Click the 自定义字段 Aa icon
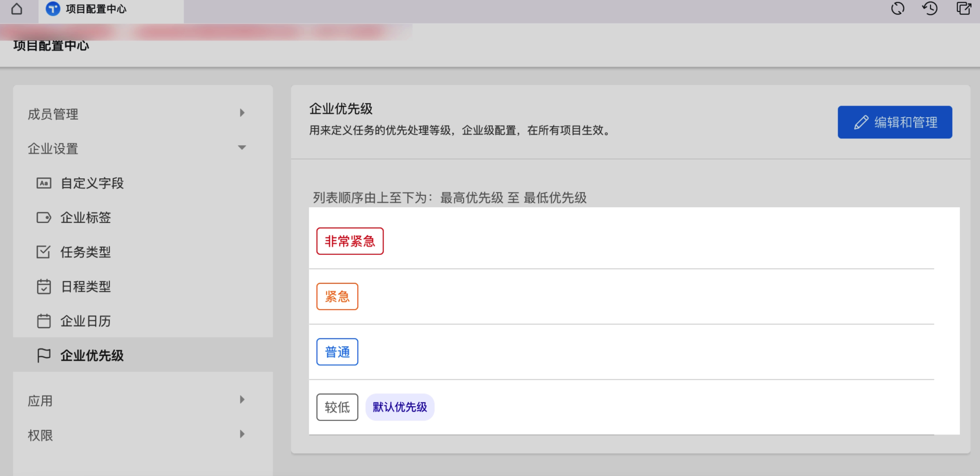980x476 pixels. tap(44, 183)
